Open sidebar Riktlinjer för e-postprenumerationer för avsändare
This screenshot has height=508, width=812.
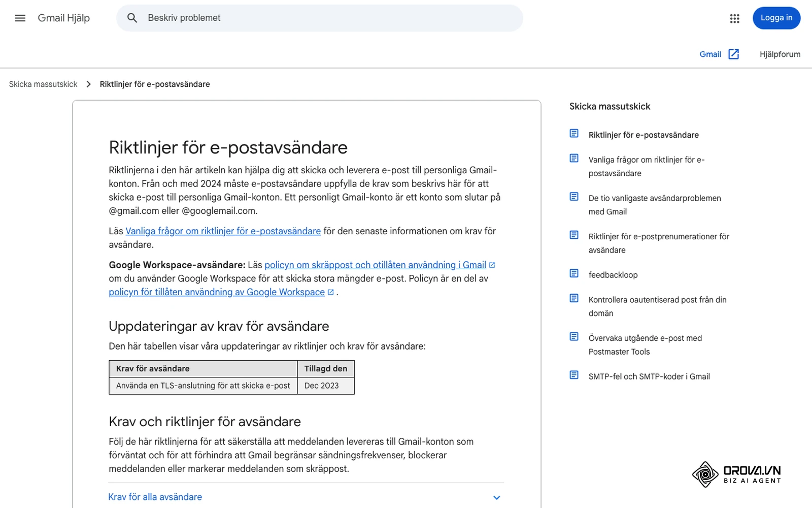pyautogui.click(x=659, y=243)
